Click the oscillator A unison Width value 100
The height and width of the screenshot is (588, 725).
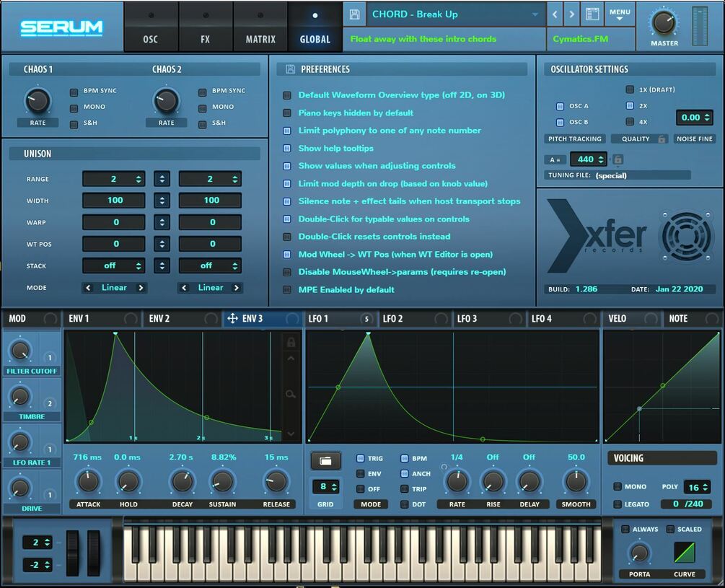pos(114,201)
